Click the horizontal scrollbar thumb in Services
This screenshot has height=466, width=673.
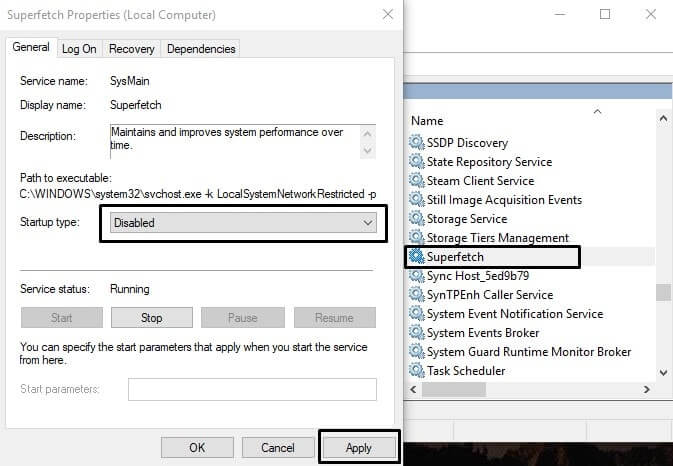[454, 389]
